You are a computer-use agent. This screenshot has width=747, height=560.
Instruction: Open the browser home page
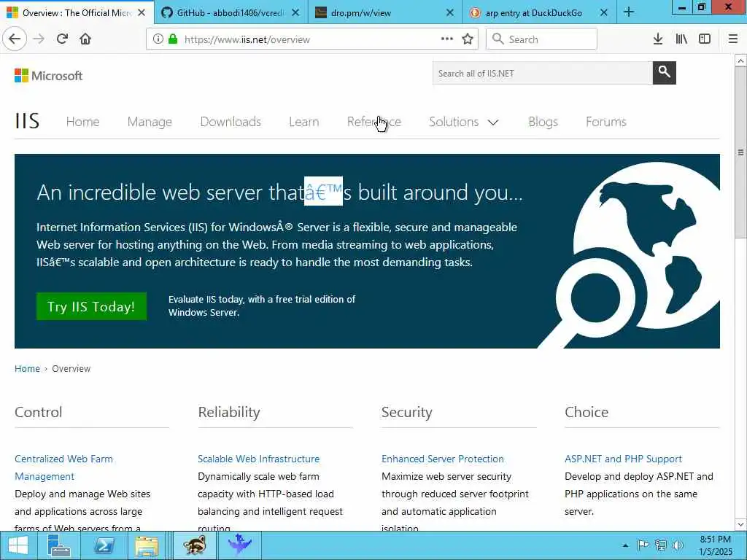tap(85, 39)
